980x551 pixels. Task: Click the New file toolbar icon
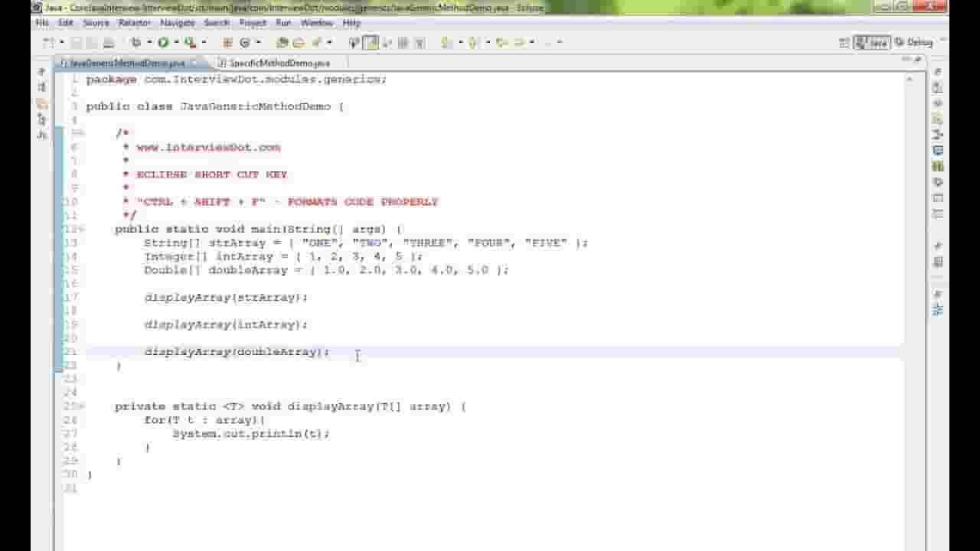click(47, 43)
